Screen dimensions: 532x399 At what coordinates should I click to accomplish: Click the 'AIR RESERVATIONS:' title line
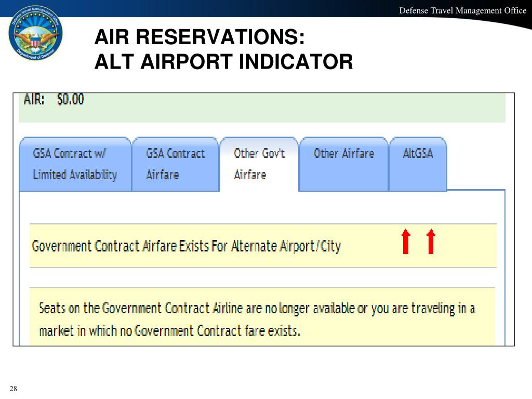pyautogui.click(x=199, y=36)
